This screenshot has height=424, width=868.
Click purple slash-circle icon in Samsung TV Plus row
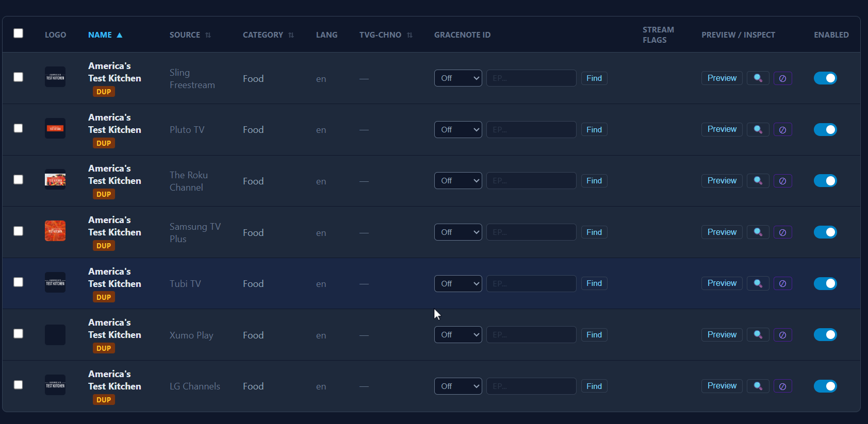point(782,232)
